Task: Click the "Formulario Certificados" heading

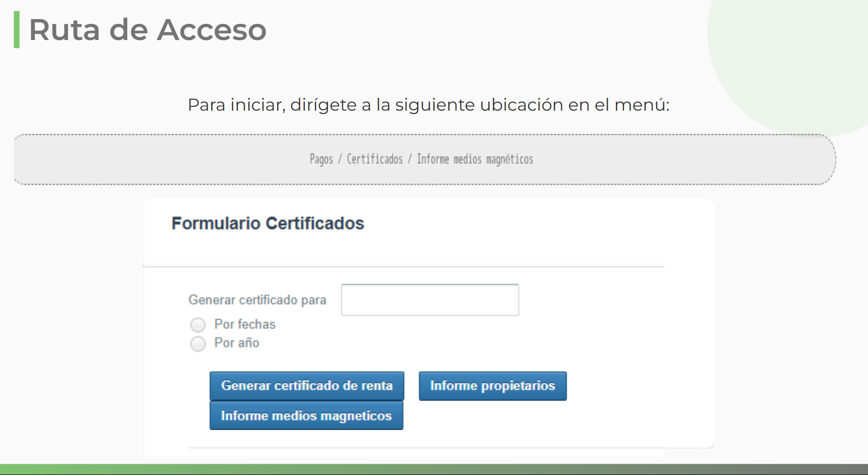Action: click(x=268, y=223)
